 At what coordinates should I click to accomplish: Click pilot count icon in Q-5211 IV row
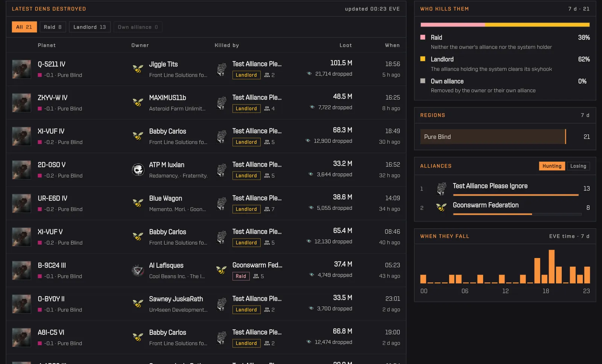[x=267, y=75]
